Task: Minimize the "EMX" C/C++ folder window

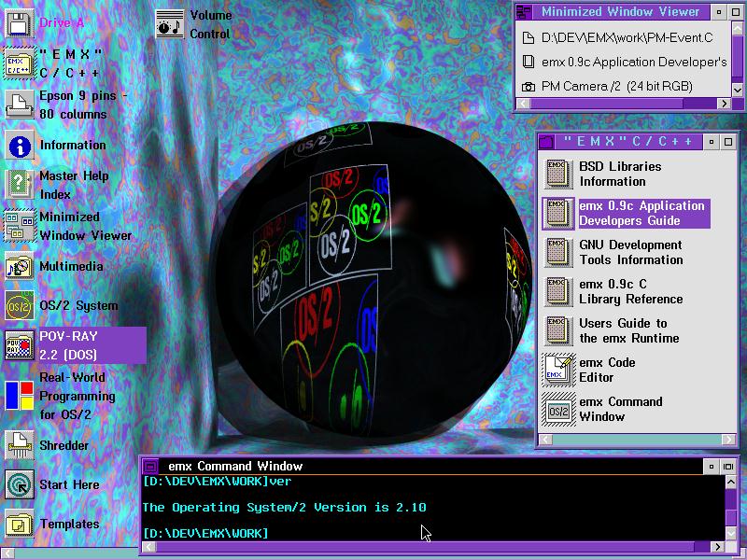Action: tap(712, 142)
